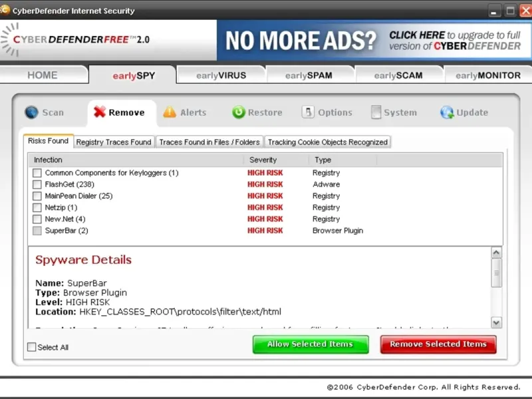
Task: Sort by the Type column header
Action: pyautogui.click(x=342, y=160)
